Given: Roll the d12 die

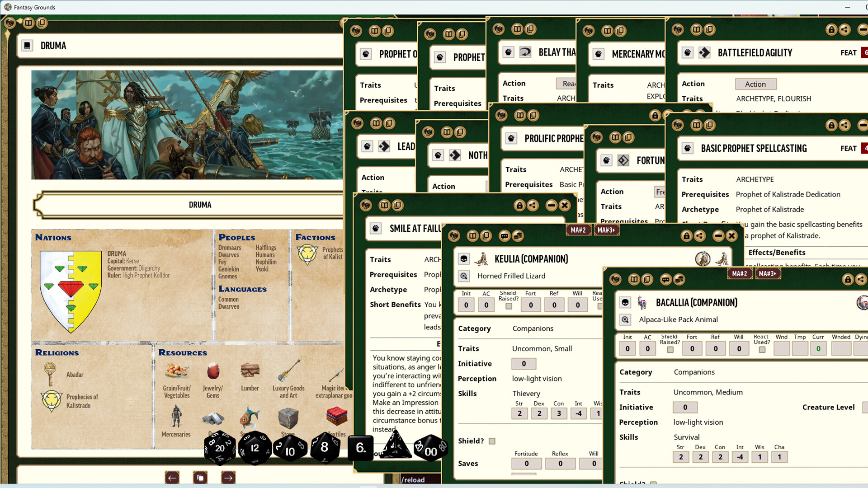Looking at the screenshot, I should 255,448.
